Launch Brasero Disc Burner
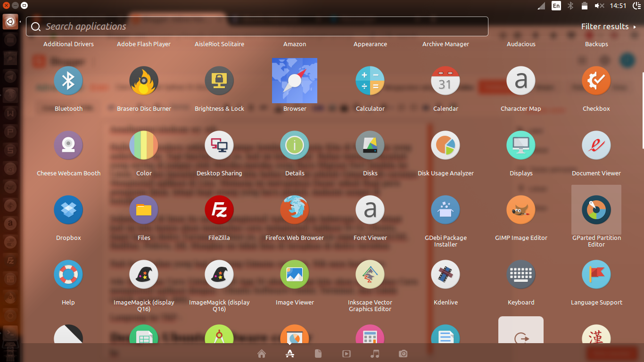The width and height of the screenshot is (644, 362). tap(144, 81)
